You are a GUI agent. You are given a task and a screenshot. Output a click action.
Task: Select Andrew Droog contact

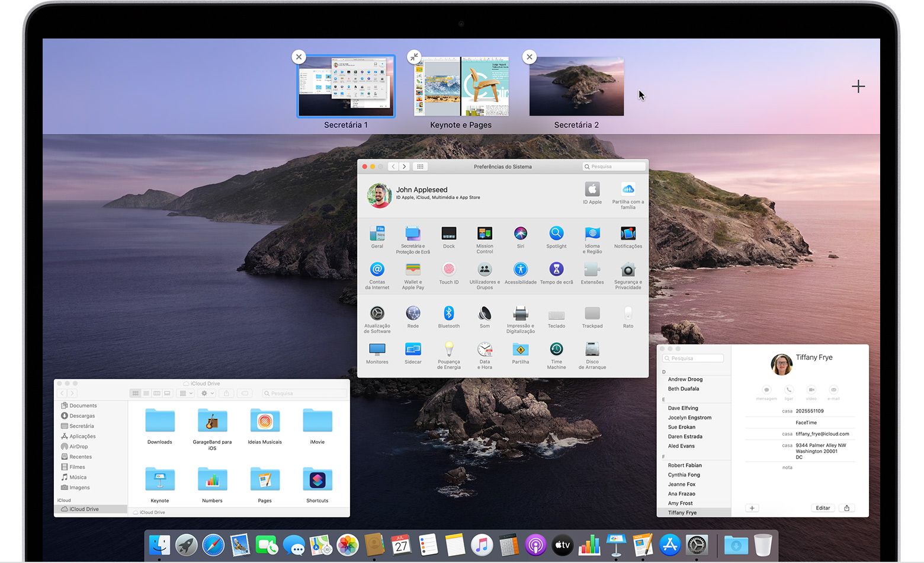coord(685,379)
